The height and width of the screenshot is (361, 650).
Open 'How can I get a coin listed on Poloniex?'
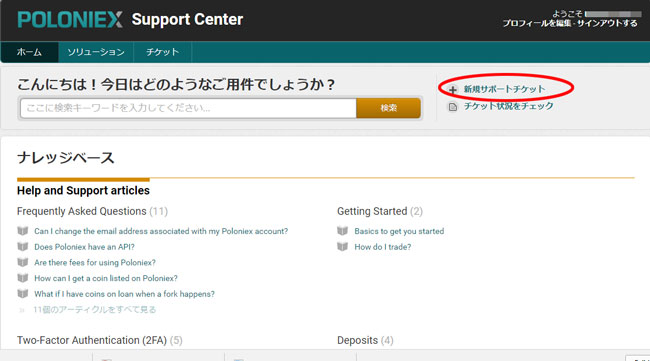[x=106, y=279]
